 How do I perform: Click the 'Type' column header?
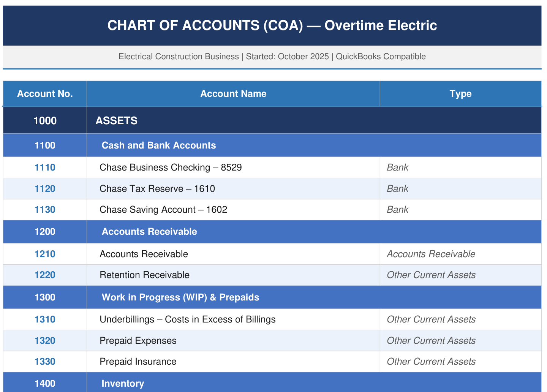click(460, 94)
